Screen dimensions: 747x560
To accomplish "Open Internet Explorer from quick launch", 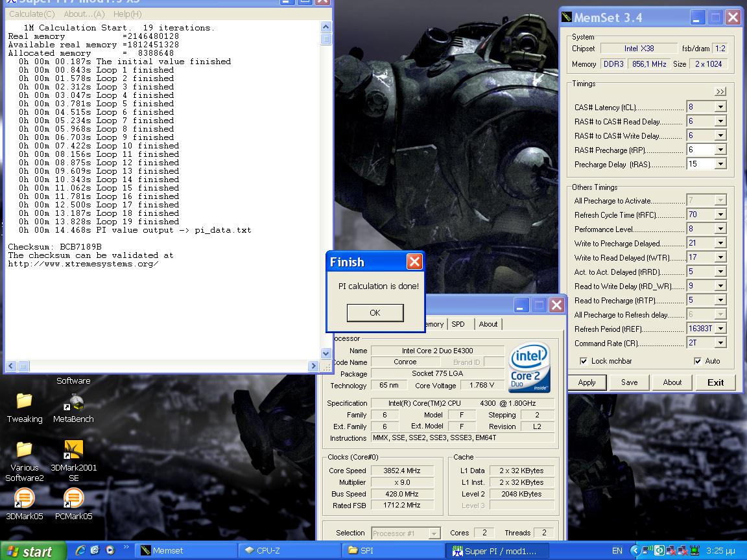I will [80, 550].
